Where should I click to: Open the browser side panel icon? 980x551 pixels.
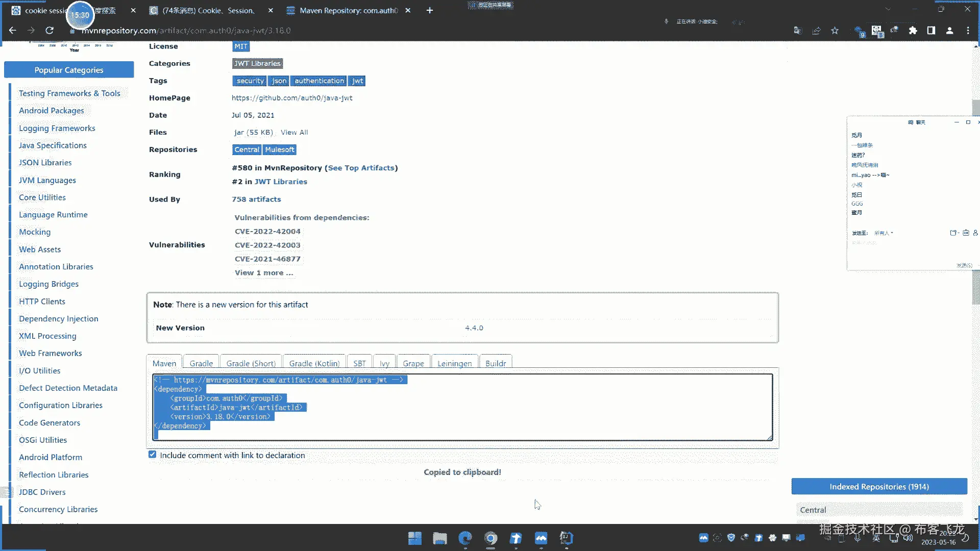coord(931,31)
